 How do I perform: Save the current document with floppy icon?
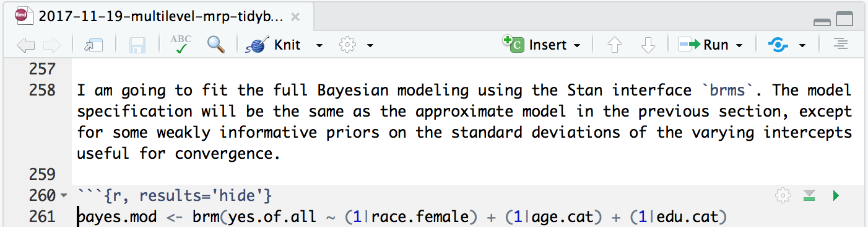[x=137, y=45]
